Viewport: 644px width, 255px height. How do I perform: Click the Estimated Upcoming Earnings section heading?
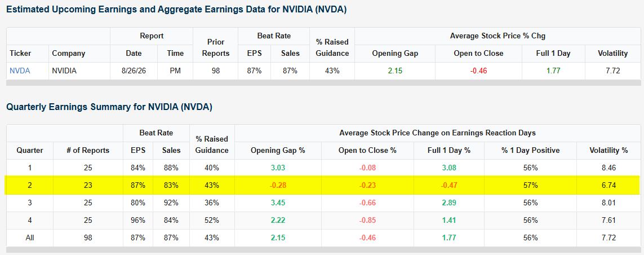(176, 10)
